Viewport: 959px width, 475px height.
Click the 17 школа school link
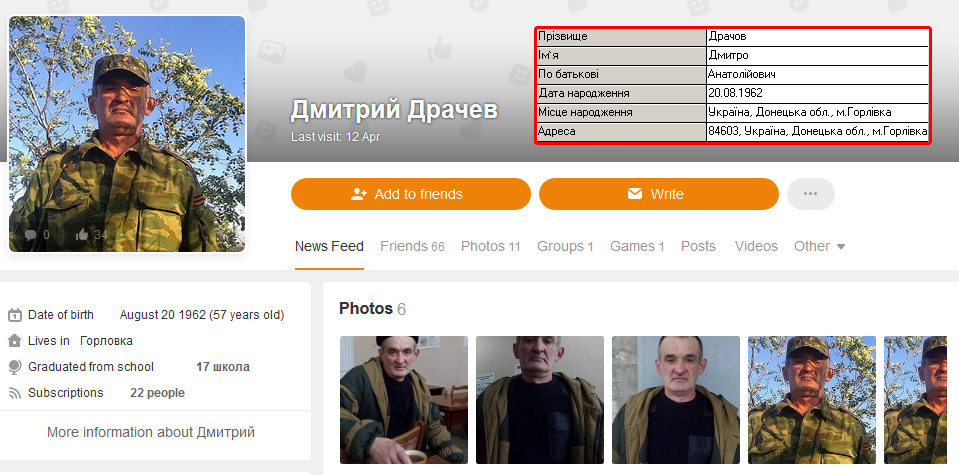223,367
